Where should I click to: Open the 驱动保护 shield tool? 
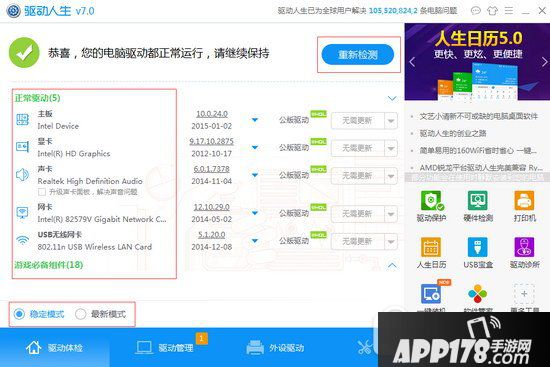tap(431, 201)
